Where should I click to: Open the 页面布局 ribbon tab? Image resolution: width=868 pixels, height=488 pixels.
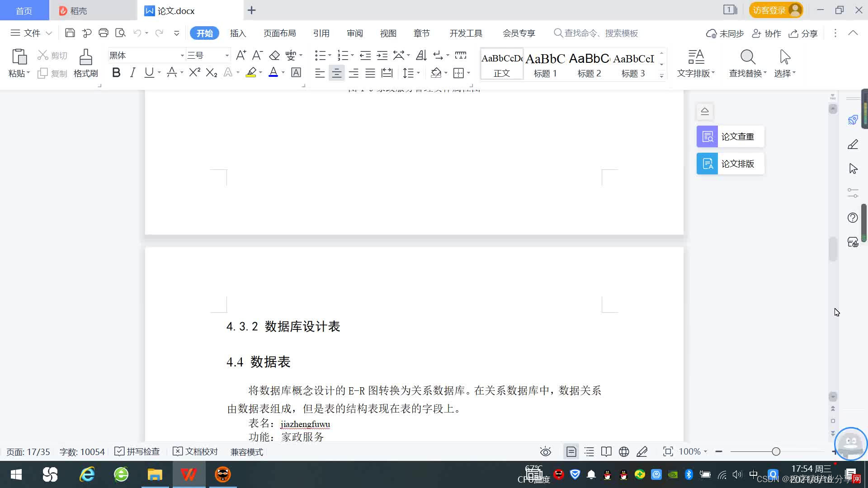click(279, 33)
